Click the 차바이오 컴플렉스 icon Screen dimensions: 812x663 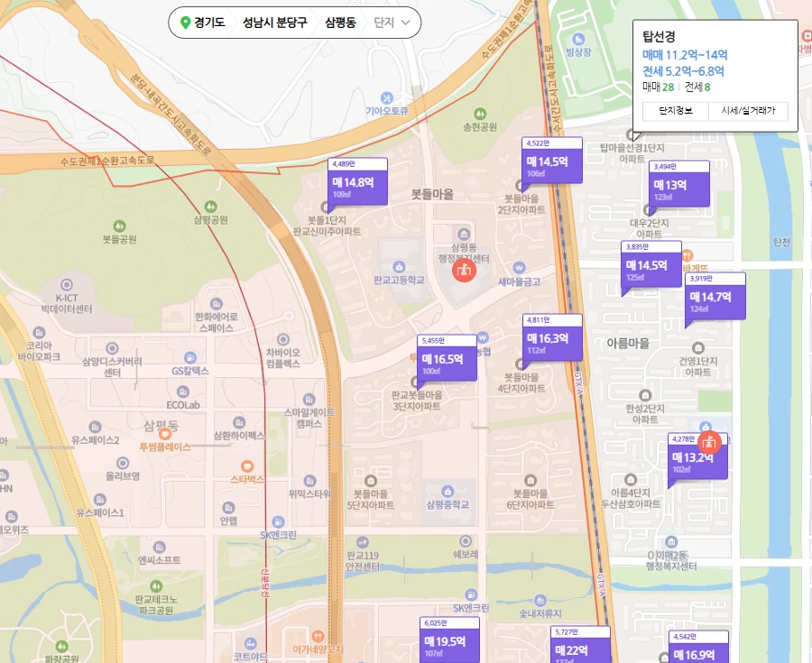[x=282, y=339]
